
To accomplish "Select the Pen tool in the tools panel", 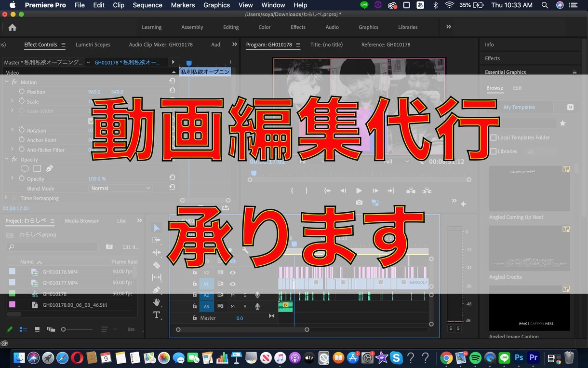I will [x=157, y=290].
